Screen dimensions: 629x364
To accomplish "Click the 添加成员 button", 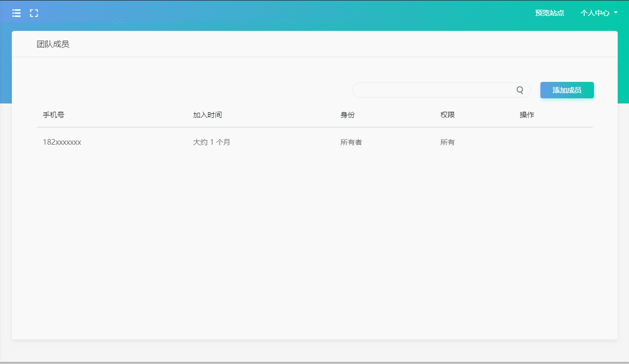I will [x=567, y=90].
